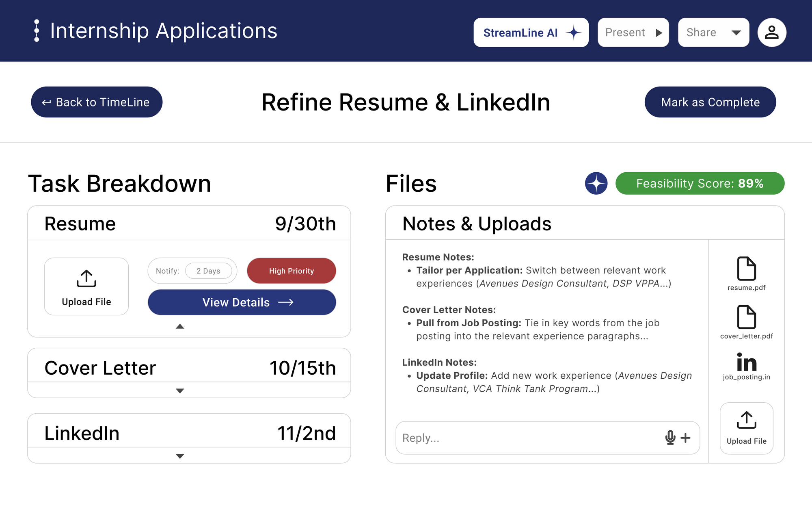812x525 pixels.
Task: Upload a file in the Resume card
Action: tap(86, 286)
